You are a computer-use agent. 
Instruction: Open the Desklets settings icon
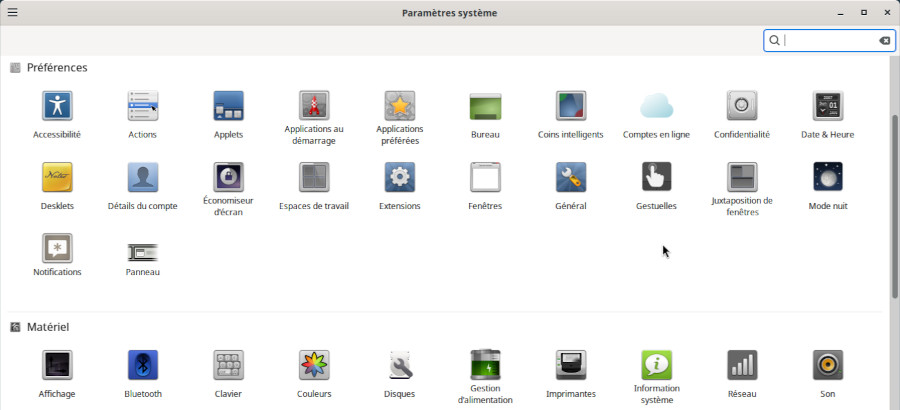57,177
